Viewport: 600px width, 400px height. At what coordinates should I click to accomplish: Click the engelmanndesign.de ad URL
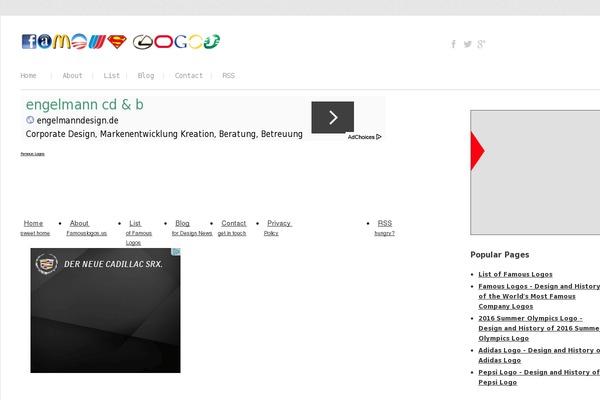pyautogui.click(x=77, y=120)
